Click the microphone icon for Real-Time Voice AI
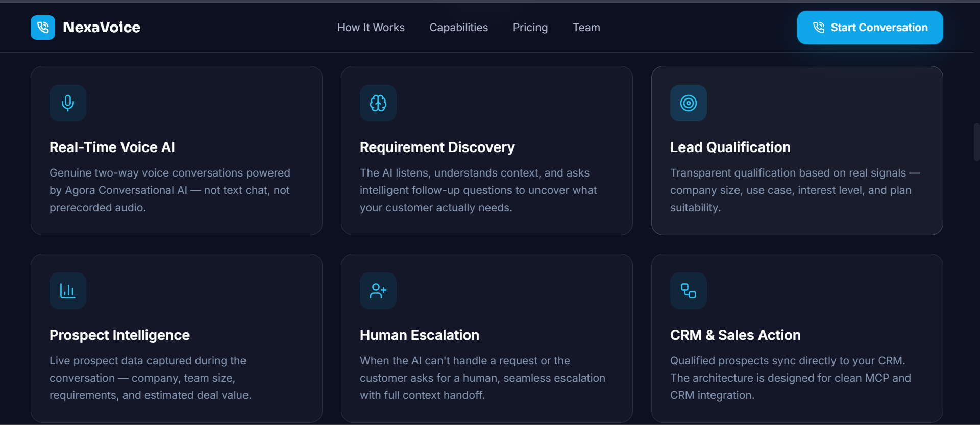 [x=68, y=103]
